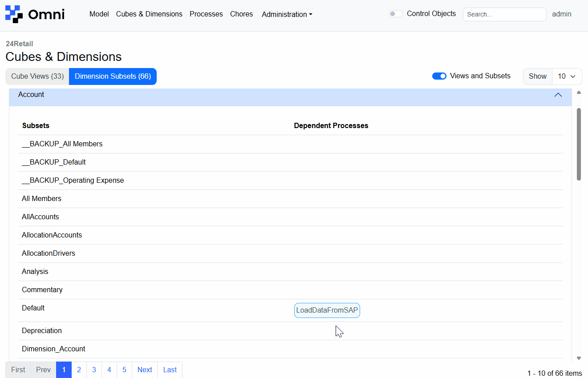Screen dimensions: 588x378
Task: Click the admin account label
Action: pos(561,14)
